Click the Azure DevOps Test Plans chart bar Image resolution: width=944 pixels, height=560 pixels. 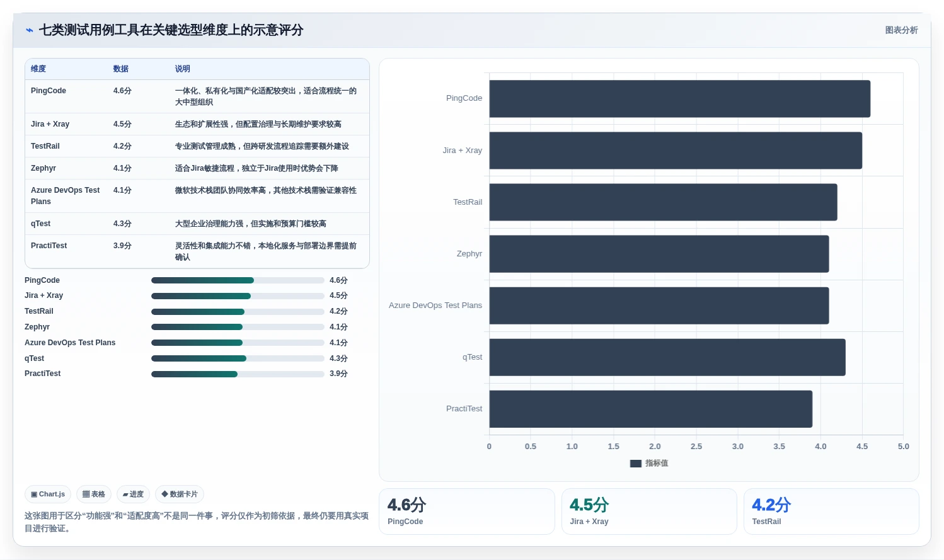pyautogui.click(x=659, y=306)
